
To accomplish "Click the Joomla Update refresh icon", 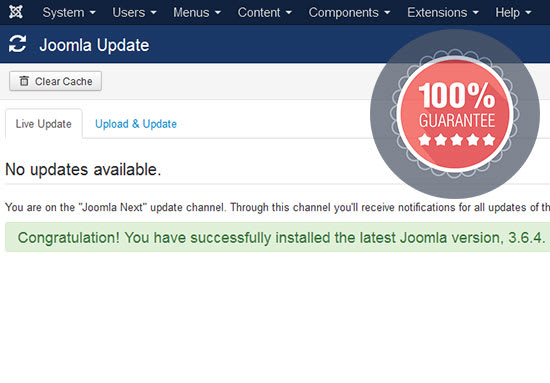I will click(18, 44).
